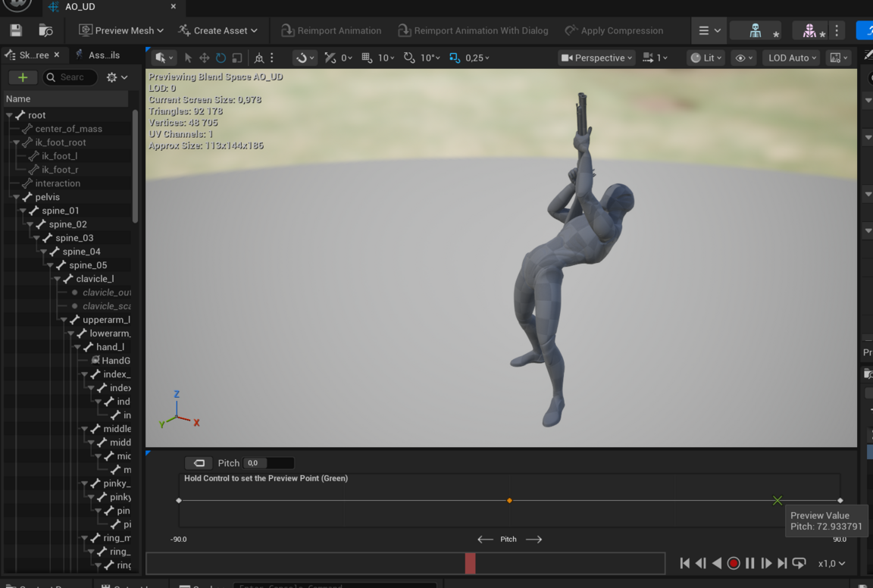873x588 pixels.
Task: Collapse the clavicle_l bone node
Action: click(x=58, y=279)
